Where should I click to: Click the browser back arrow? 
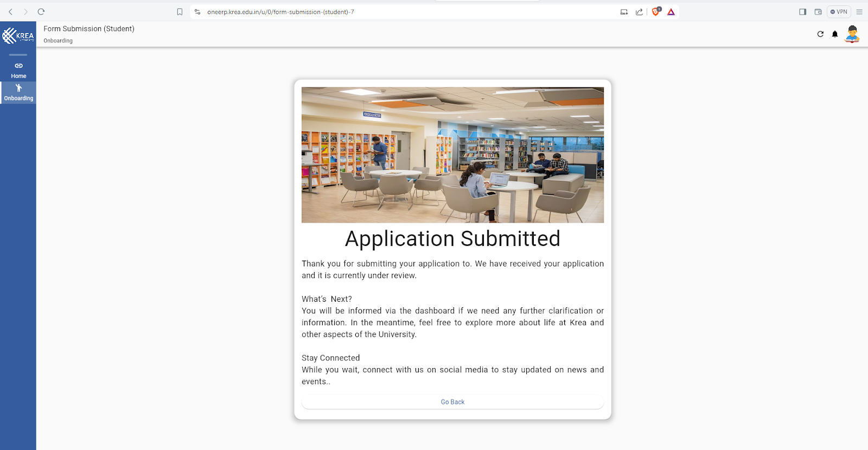[x=10, y=11]
